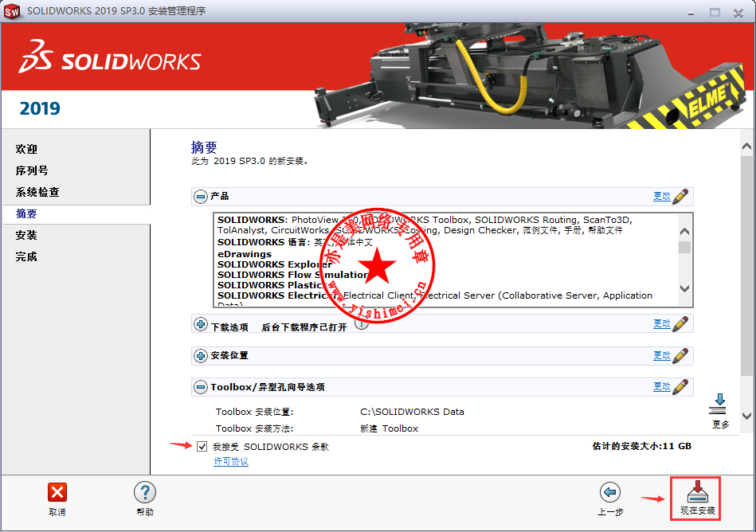Click the products list scroll down arrow
This screenshot has width=756, height=532.
point(684,288)
